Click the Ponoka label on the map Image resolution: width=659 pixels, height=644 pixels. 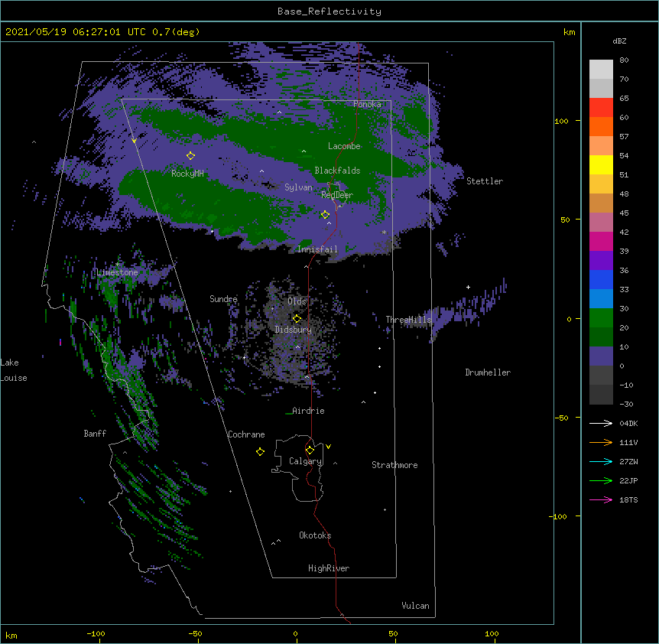(367, 104)
